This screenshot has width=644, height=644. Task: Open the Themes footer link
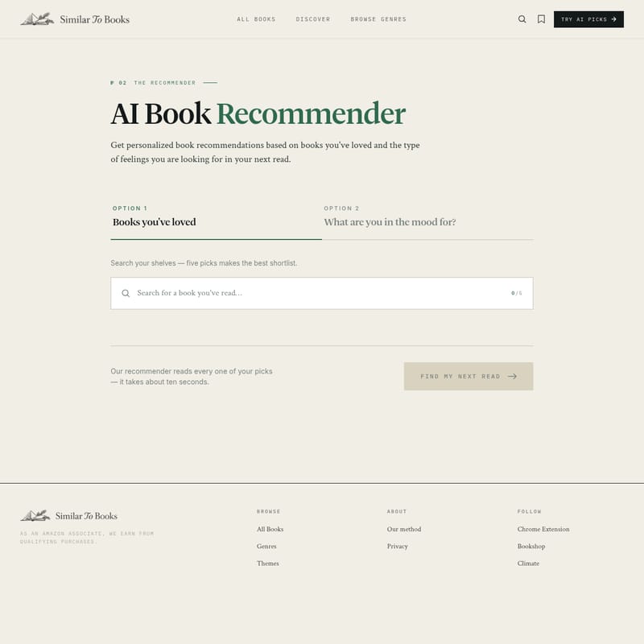click(268, 563)
